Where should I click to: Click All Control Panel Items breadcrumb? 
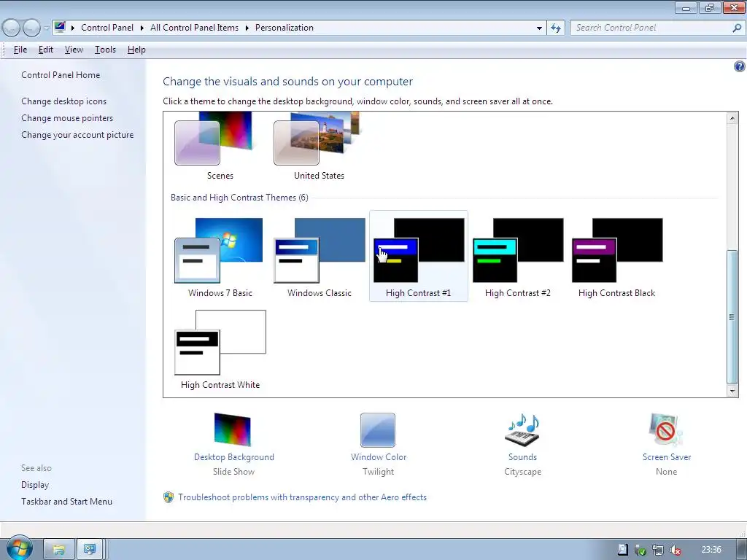click(x=194, y=28)
